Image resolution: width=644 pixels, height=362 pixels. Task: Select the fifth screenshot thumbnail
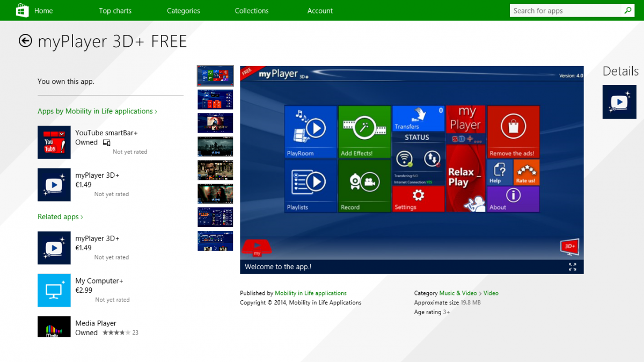click(x=215, y=170)
